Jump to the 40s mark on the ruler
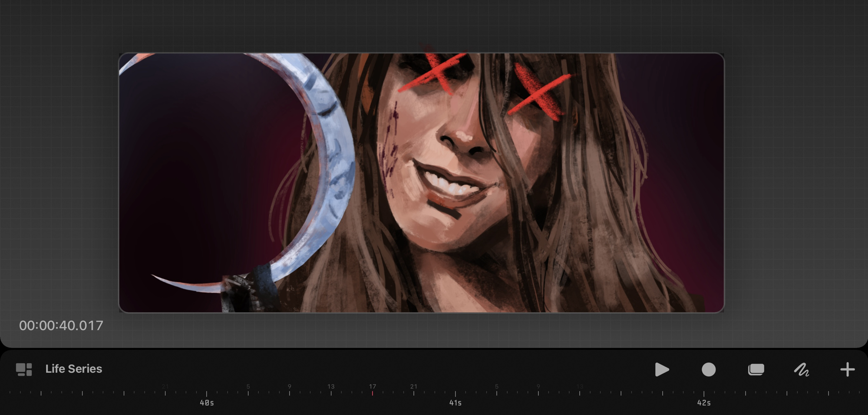The height and width of the screenshot is (415, 868). click(207, 394)
